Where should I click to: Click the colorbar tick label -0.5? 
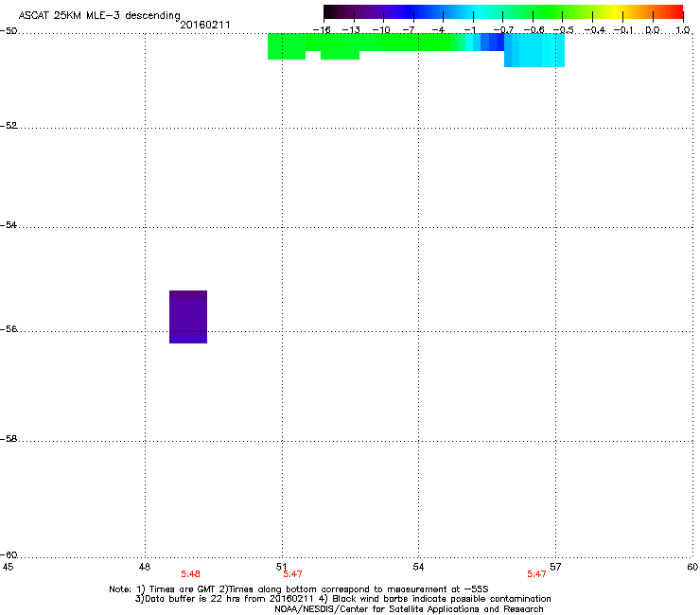564,30
